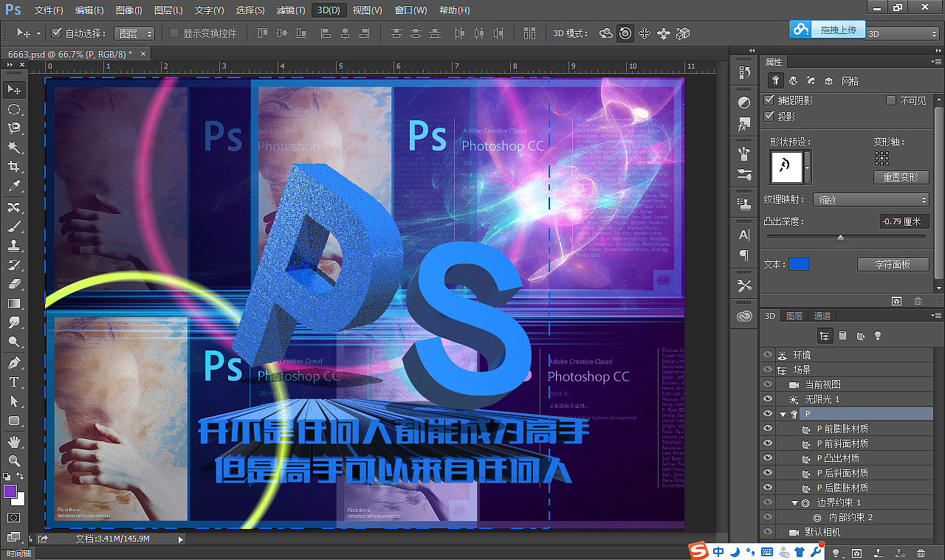945x560 pixels.
Task: Collapse the 边界约束 1 tree node
Action: (x=795, y=503)
